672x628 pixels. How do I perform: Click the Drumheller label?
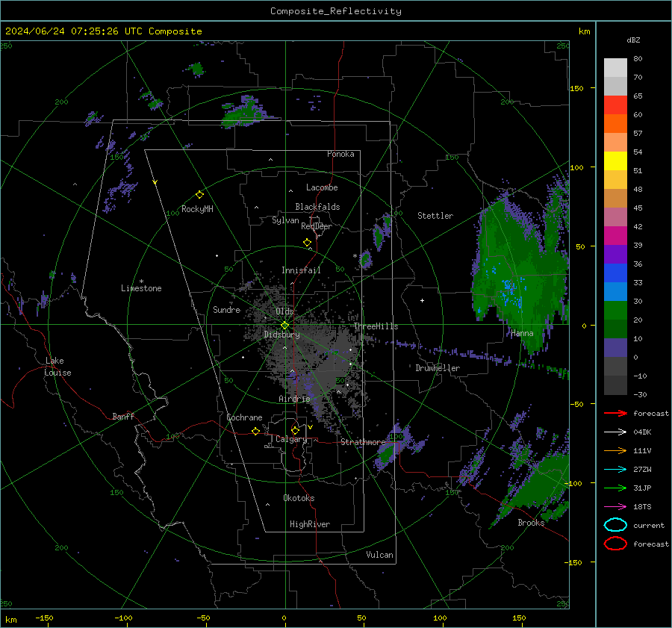[438, 368]
